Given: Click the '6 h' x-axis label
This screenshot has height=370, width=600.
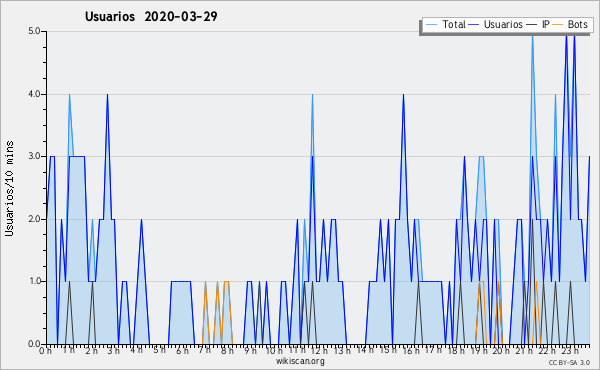Looking at the screenshot, I should click(x=182, y=350).
